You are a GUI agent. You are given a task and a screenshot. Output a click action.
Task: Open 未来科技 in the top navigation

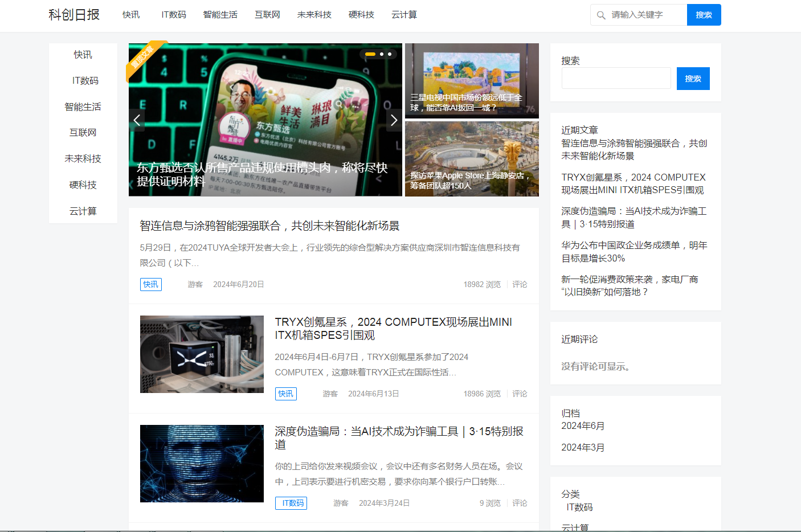click(x=314, y=15)
